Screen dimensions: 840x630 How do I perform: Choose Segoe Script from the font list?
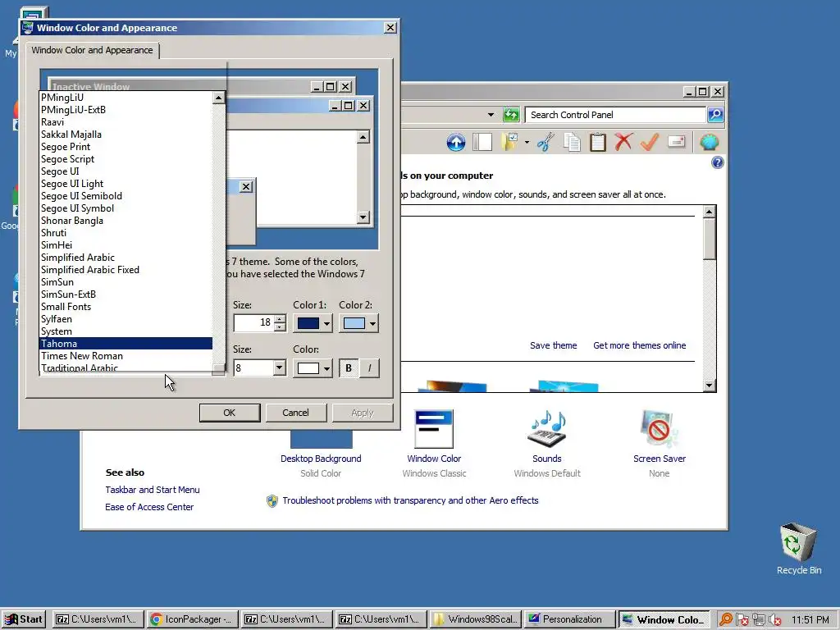[x=126, y=159]
